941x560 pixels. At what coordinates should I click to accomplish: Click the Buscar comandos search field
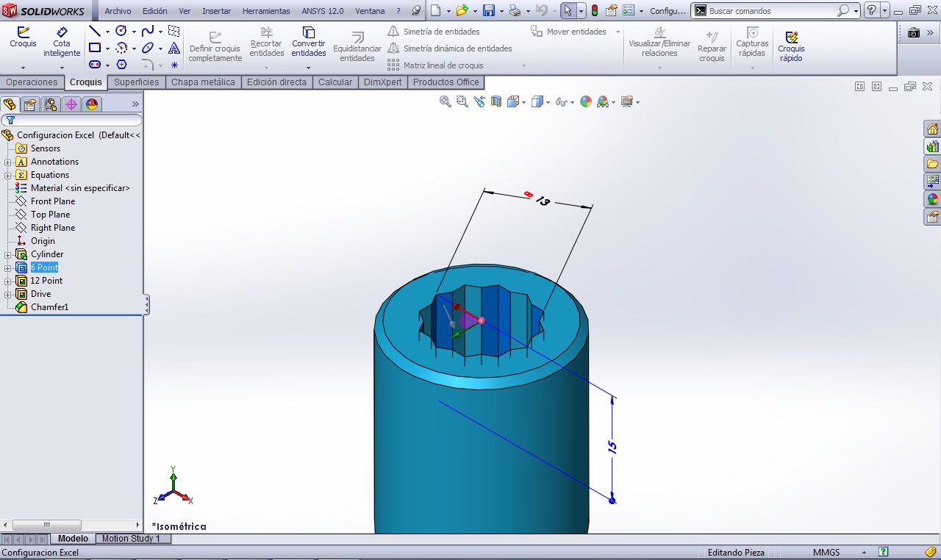[772, 11]
